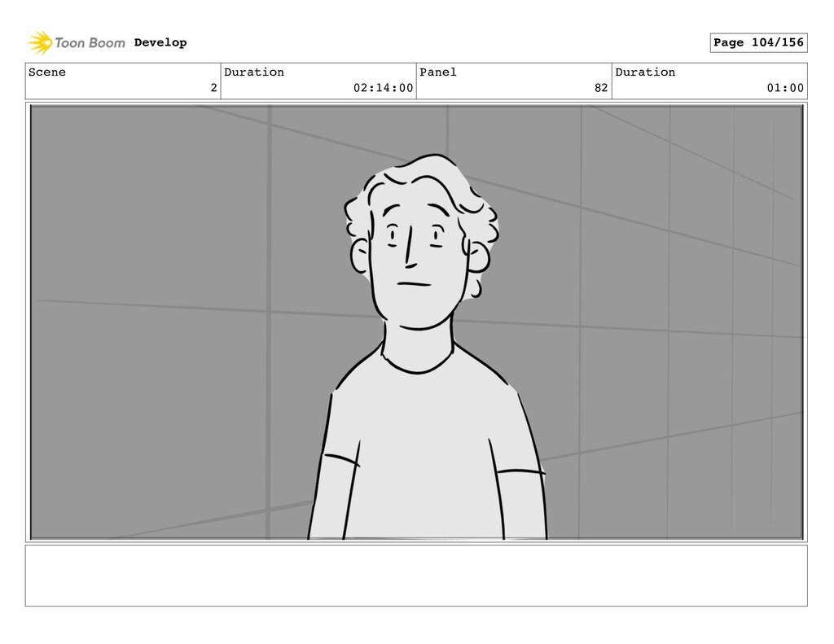Click the scene number '2'
This screenshot has width=834, height=644.
(x=214, y=88)
